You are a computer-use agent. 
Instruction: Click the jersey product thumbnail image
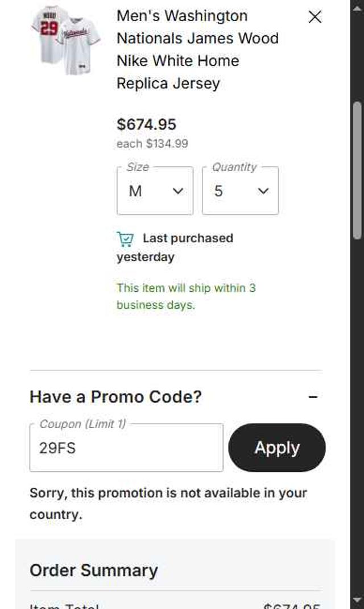click(65, 40)
